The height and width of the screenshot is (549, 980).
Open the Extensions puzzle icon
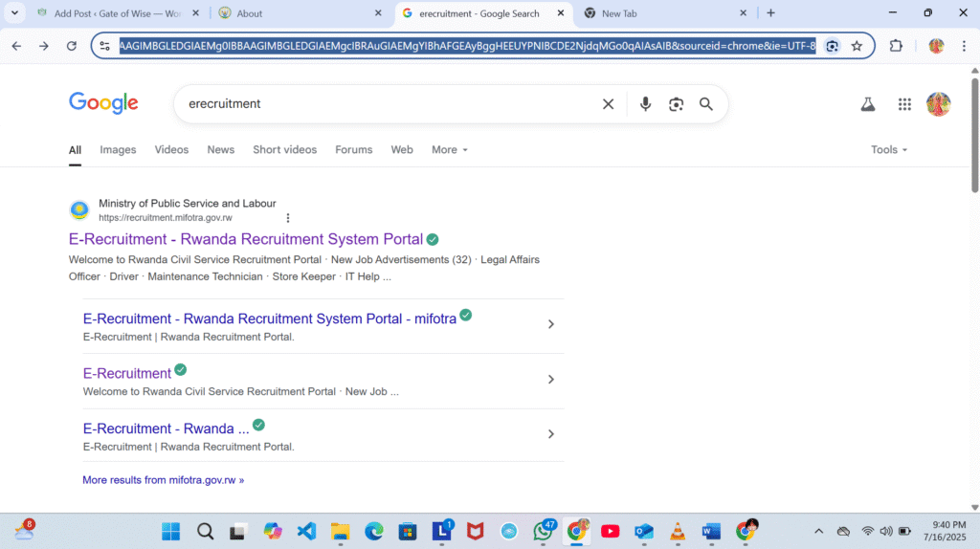coord(896,46)
